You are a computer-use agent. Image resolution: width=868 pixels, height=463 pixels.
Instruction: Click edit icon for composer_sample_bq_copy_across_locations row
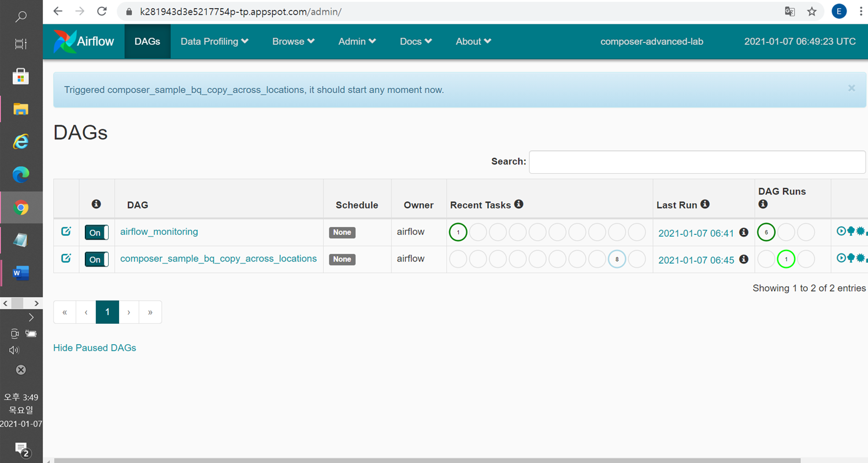[66, 259]
